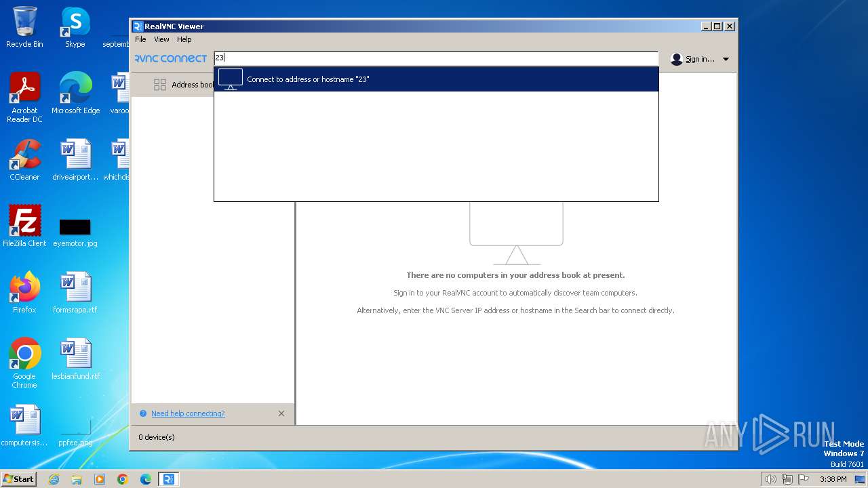Select ppfee.png on the desktop
Screen dimensions: 868x488
pyautogui.click(x=75, y=434)
